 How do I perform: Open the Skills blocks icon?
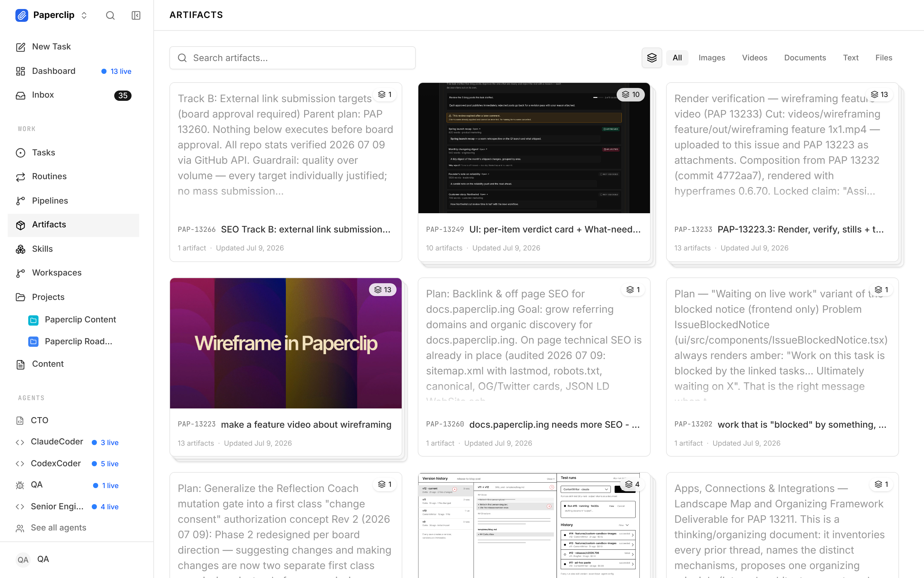(21, 249)
